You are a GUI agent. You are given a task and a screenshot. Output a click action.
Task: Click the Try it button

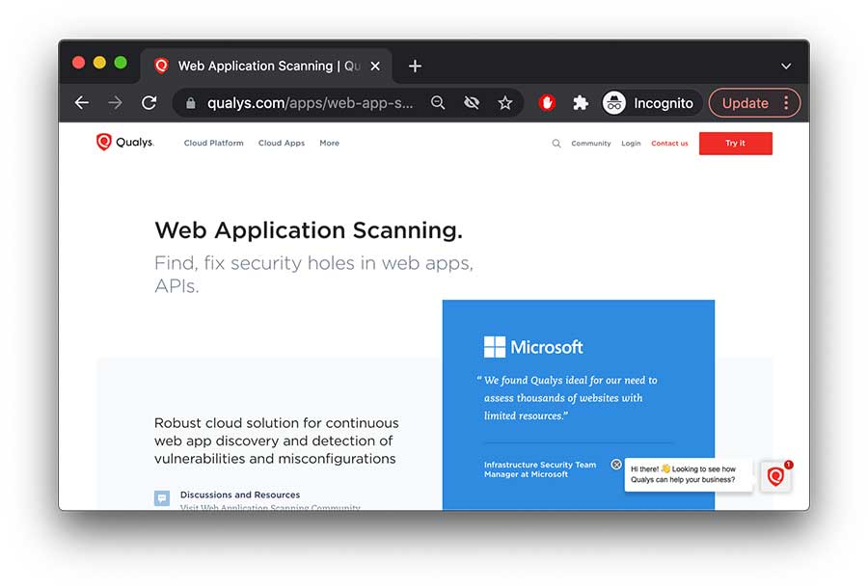[x=736, y=143]
